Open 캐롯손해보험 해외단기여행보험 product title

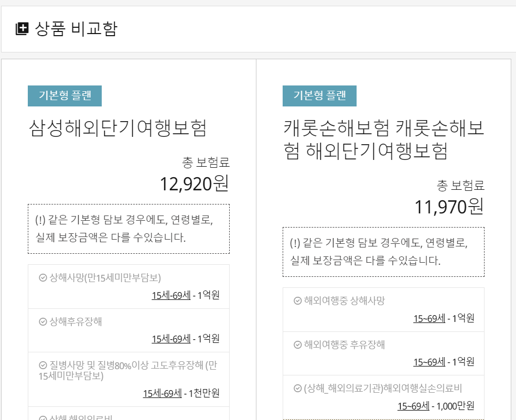[x=383, y=139]
